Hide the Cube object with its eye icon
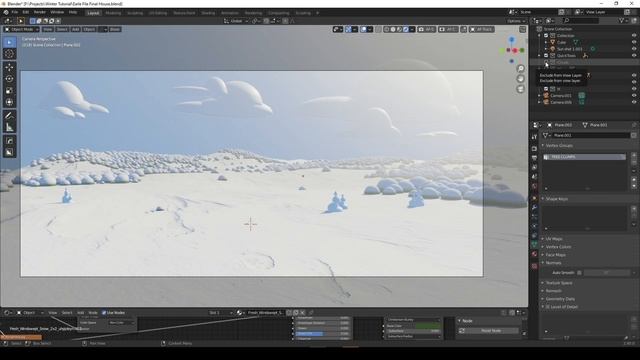This screenshot has width=640, height=360. (634, 42)
